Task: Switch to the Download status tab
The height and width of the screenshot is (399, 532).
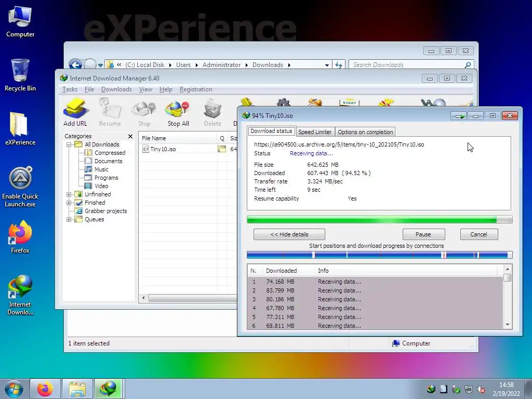Action: coord(271,131)
